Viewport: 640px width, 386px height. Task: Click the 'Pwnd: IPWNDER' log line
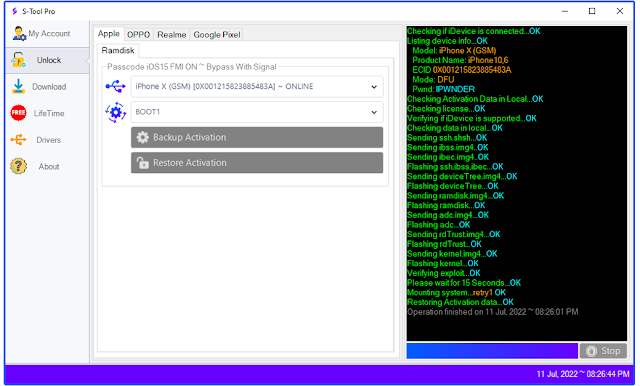pyautogui.click(x=443, y=89)
